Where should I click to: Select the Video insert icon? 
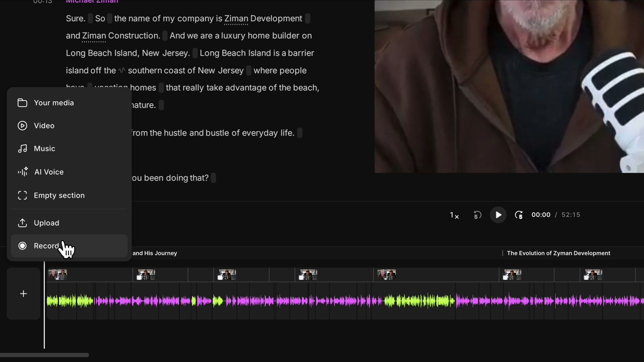coord(22,125)
